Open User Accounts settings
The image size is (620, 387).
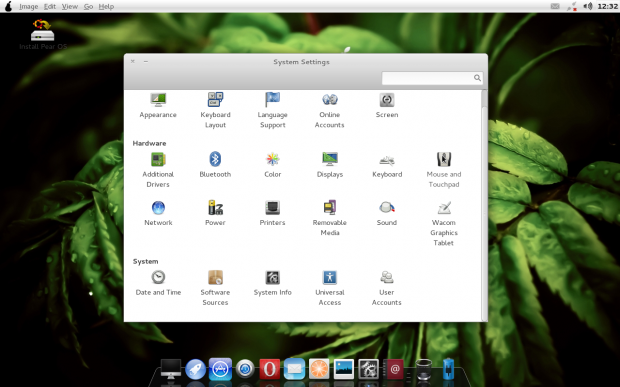pyautogui.click(x=387, y=288)
